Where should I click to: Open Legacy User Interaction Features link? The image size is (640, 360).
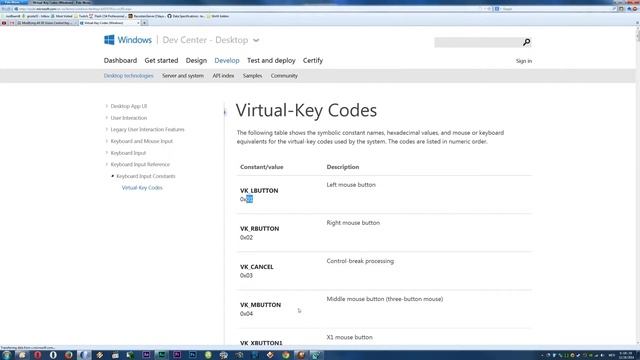(x=147, y=129)
